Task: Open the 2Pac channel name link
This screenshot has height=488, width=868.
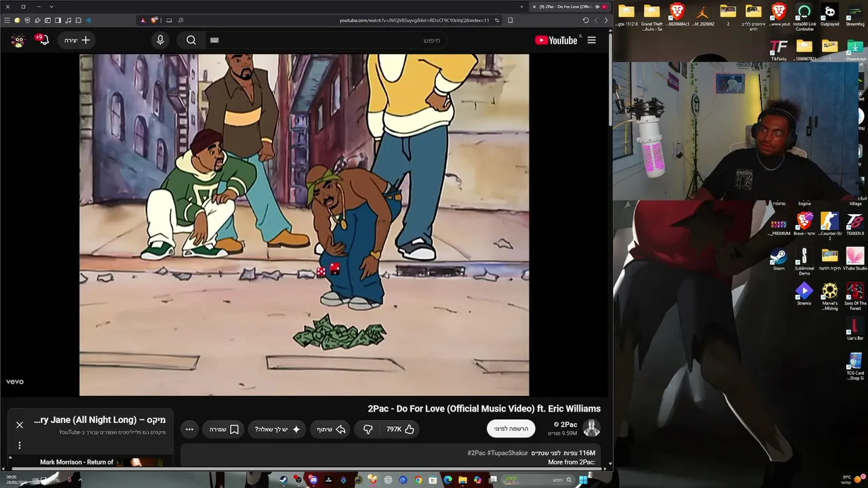Action: tap(569, 424)
